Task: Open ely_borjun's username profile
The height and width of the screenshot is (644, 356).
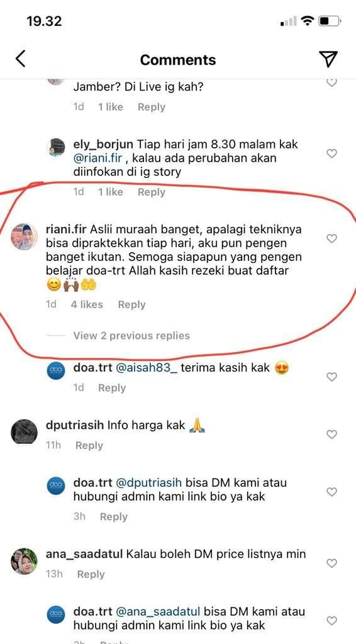Action: pyautogui.click(x=103, y=145)
